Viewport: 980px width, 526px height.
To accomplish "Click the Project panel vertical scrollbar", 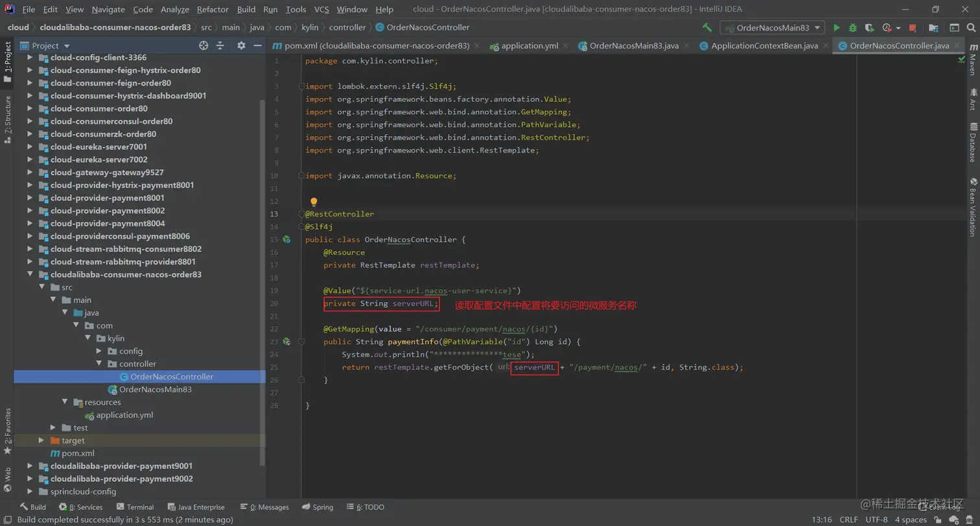I will (x=262, y=282).
